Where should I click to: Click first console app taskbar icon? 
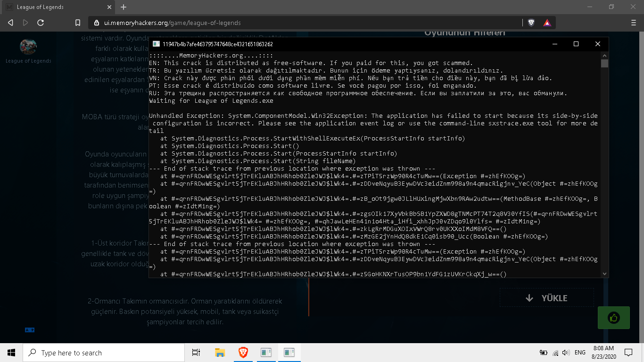266,353
